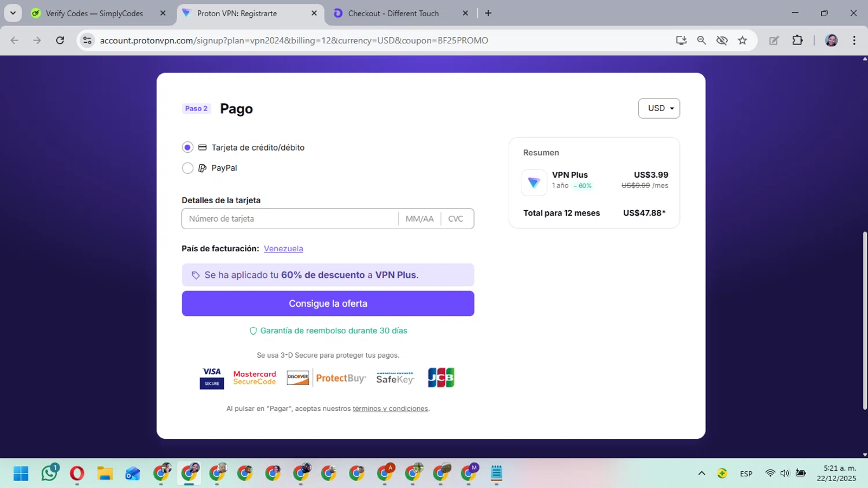Switch to Verify Codes — SimplyCodes tab
The width and height of the screenshot is (868, 488).
coord(94,13)
